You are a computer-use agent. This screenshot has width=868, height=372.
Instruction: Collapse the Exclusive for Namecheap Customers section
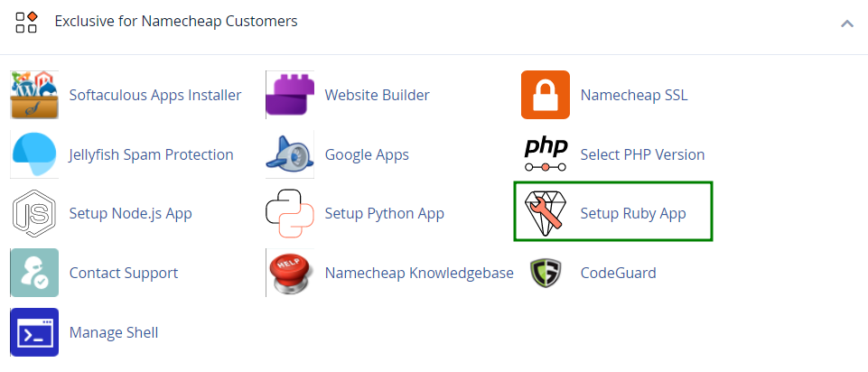pyautogui.click(x=847, y=23)
